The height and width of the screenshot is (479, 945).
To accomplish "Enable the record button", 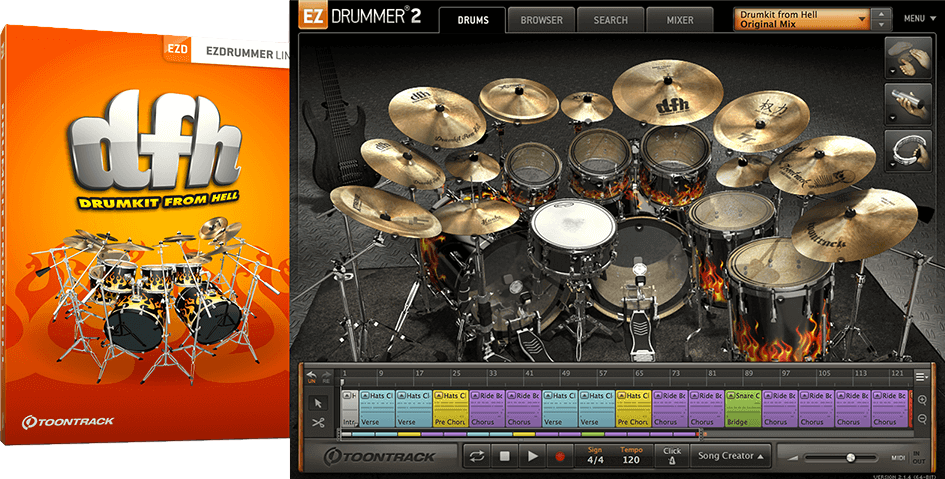I will (560, 456).
